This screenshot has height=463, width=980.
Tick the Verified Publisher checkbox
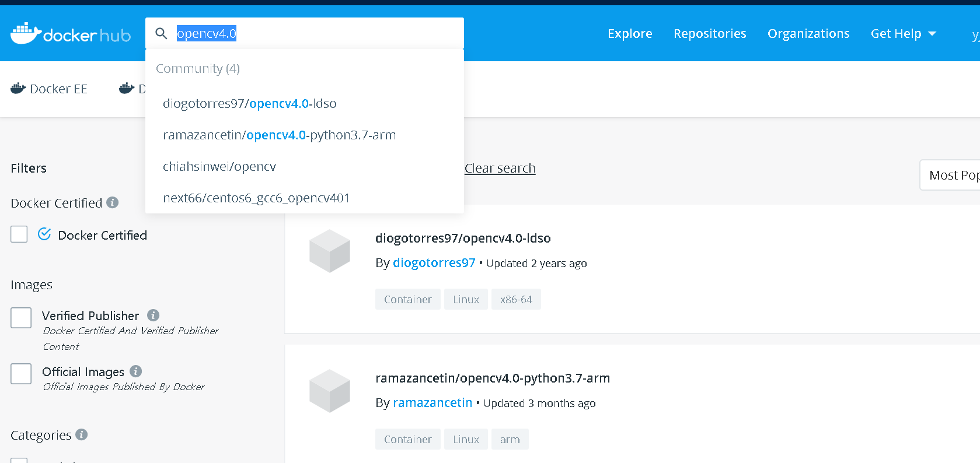coord(21,318)
